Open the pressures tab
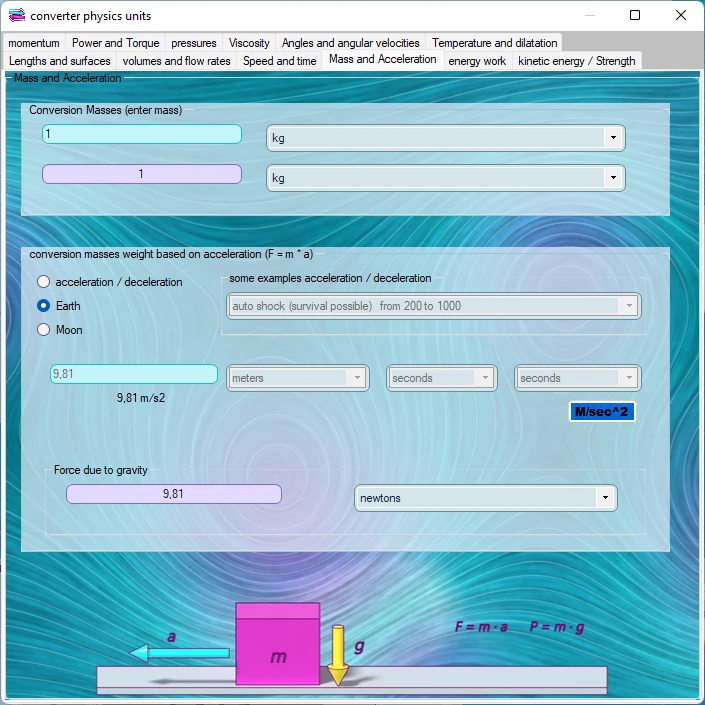This screenshot has width=705, height=705. (194, 43)
